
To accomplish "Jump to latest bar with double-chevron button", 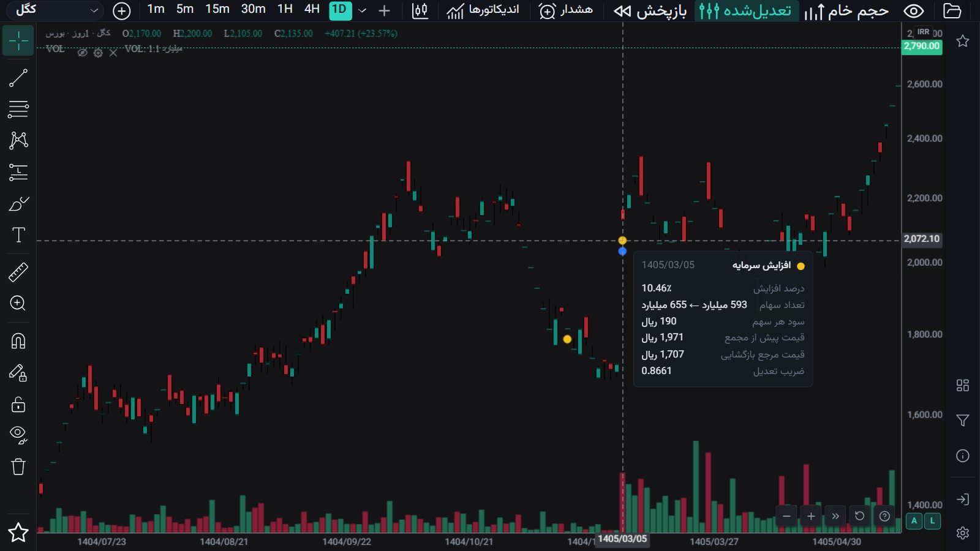I will (x=835, y=516).
